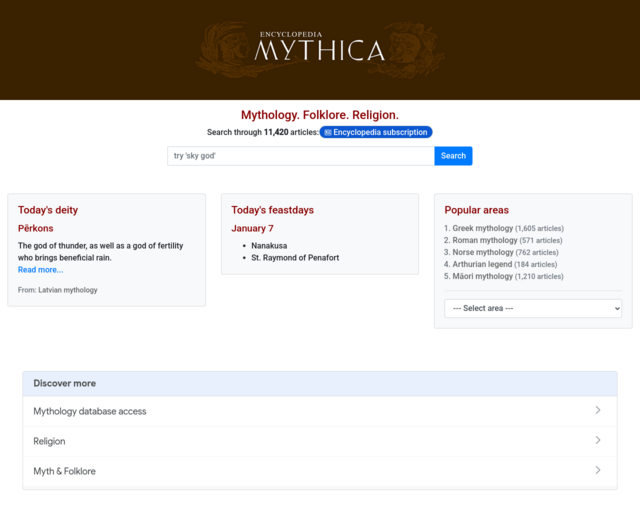Screen dimensions: 640x512
Task: Open the Myth & Folklore list item
Action: coord(320,472)
